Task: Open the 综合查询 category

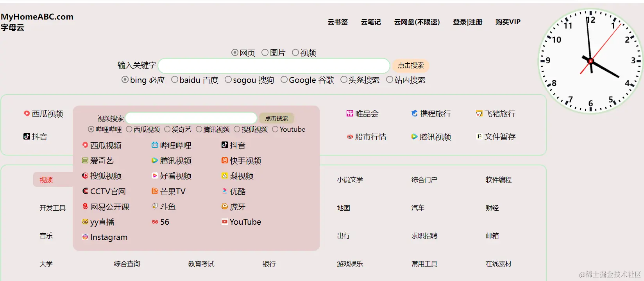Action: (127, 264)
